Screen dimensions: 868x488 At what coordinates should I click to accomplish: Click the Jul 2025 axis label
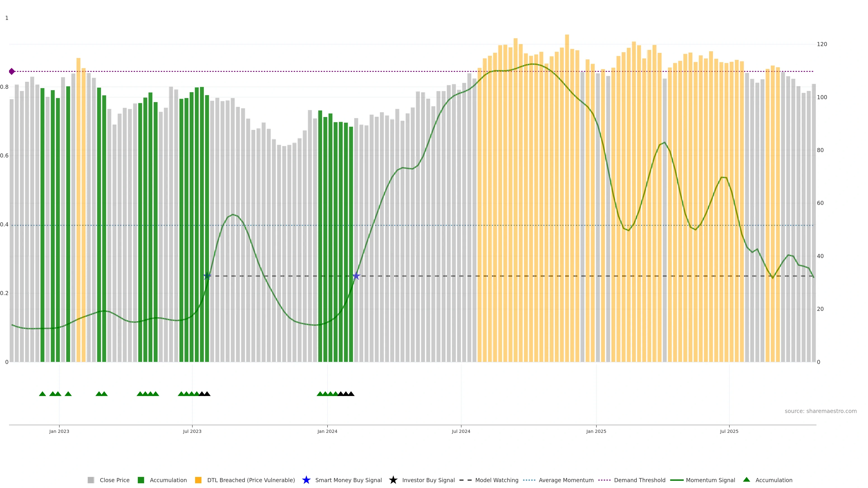pyautogui.click(x=729, y=431)
